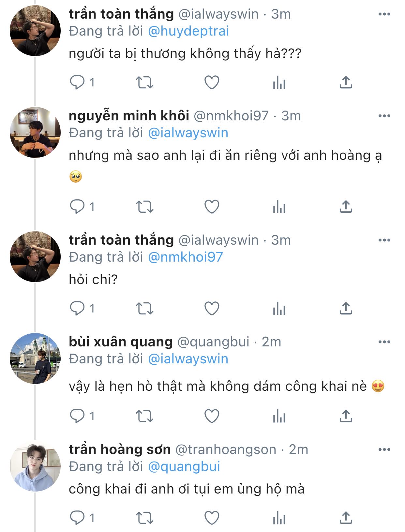This screenshot has height=532, width=405.
Task: View analytics for nguyễn minh khôi's tweet
Action: click(279, 207)
